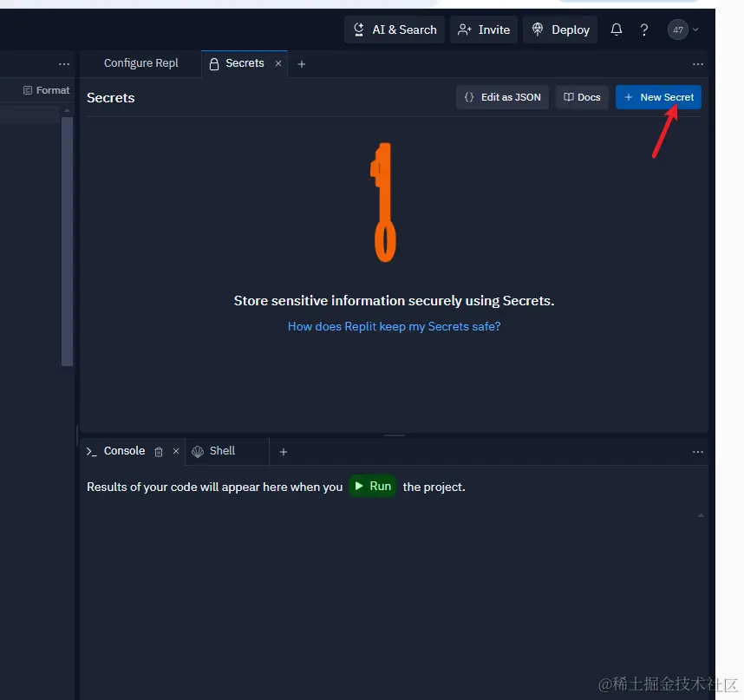744x700 pixels.
Task: Close the Console tab
Action: click(176, 451)
